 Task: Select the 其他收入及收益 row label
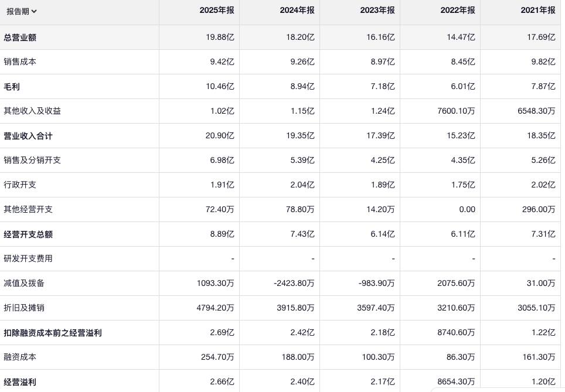32,111
